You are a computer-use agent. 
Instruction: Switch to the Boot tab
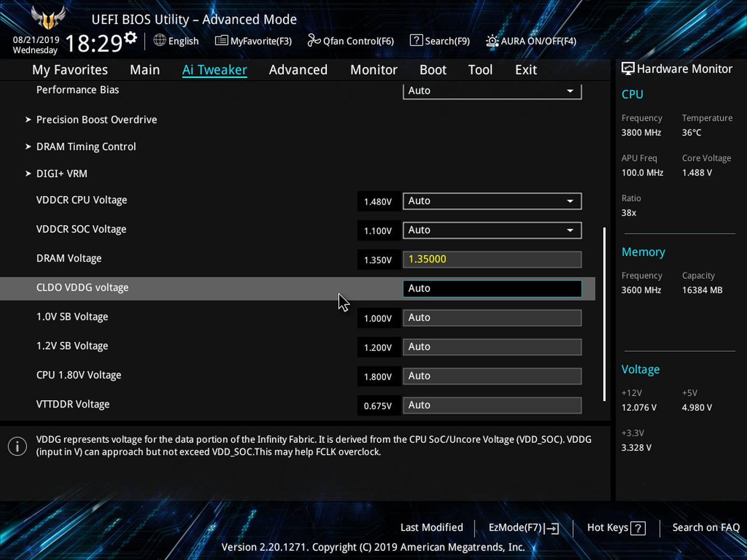pos(433,70)
